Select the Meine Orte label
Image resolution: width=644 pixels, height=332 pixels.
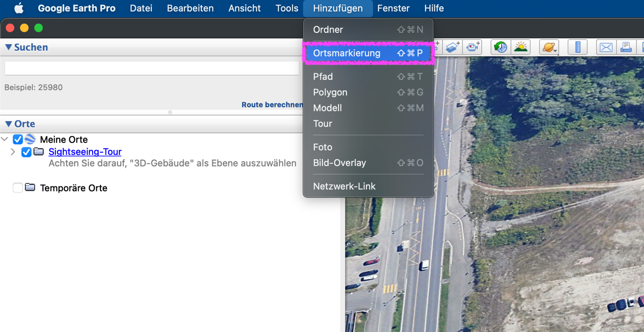click(64, 139)
